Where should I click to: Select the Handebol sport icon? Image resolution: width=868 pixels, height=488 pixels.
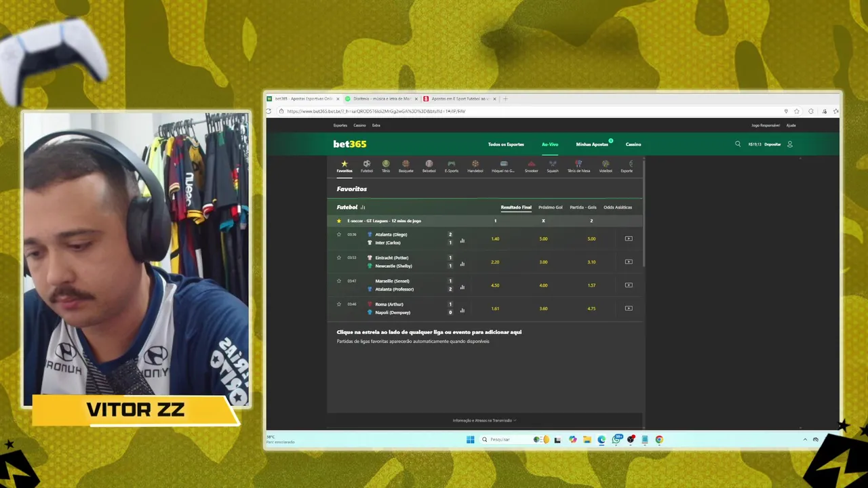point(475,166)
